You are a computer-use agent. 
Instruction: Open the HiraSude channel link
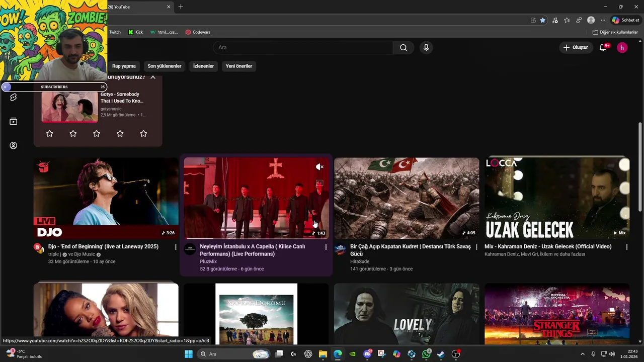360,261
